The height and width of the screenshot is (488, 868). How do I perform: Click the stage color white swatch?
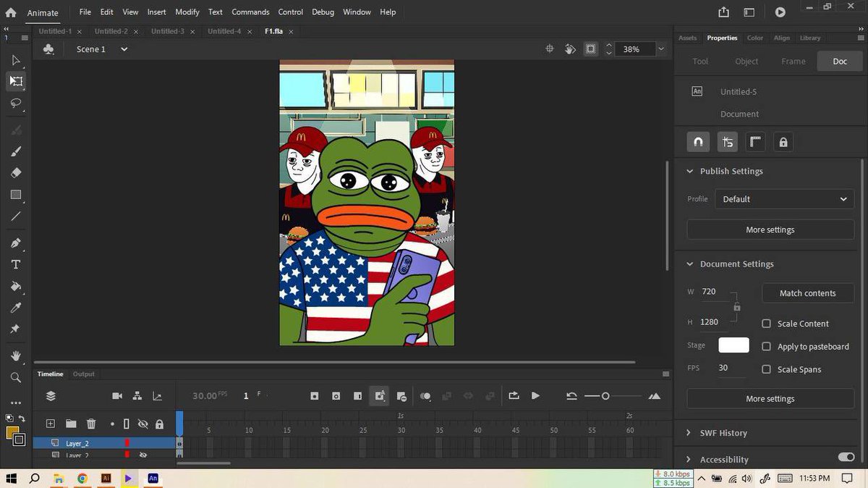[733, 345]
